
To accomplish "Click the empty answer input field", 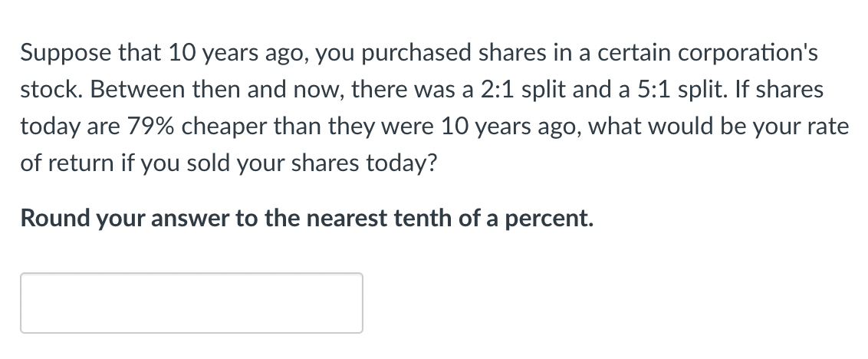I will (192, 303).
